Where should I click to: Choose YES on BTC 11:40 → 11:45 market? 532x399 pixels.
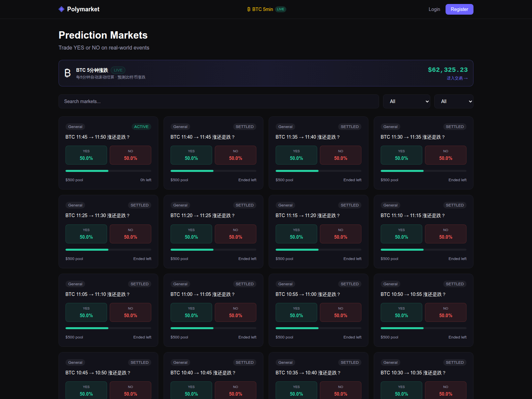click(x=191, y=155)
